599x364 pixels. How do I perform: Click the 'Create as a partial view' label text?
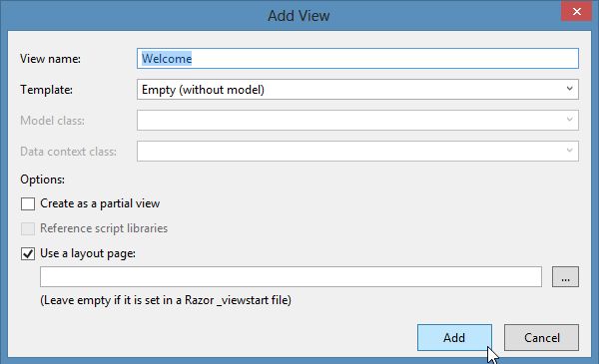coord(100,203)
